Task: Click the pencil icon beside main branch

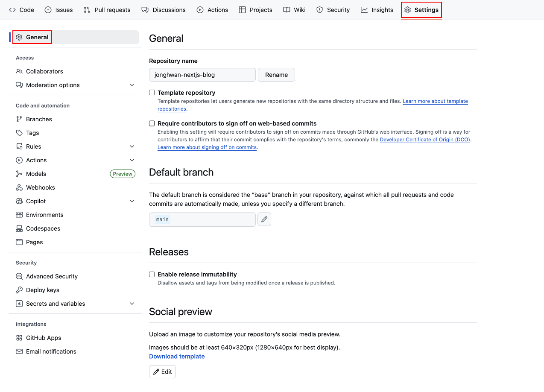Action: point(264,219)
